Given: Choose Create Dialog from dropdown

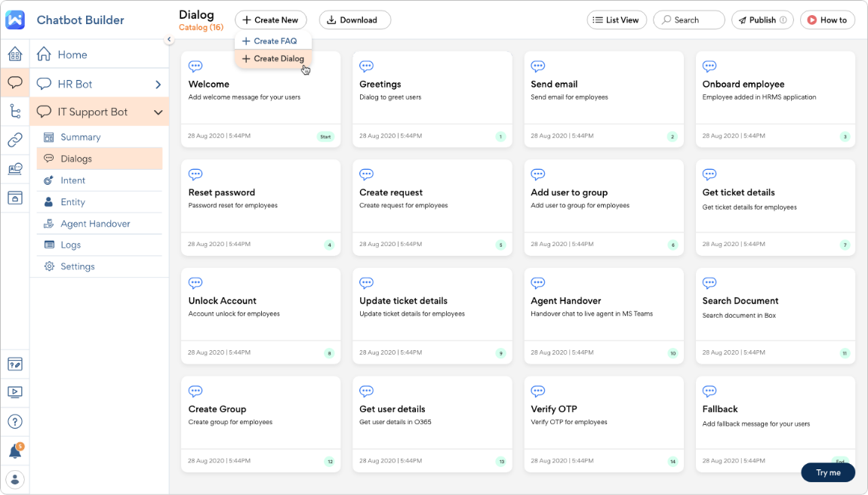Looking at the screenshot, I should 273,58.
